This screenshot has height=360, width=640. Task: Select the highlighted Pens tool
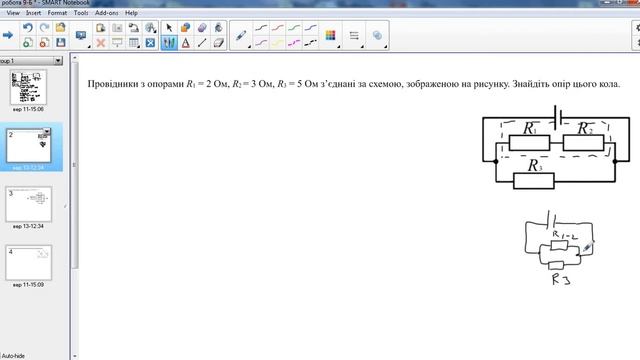click(x=169, y=42)
